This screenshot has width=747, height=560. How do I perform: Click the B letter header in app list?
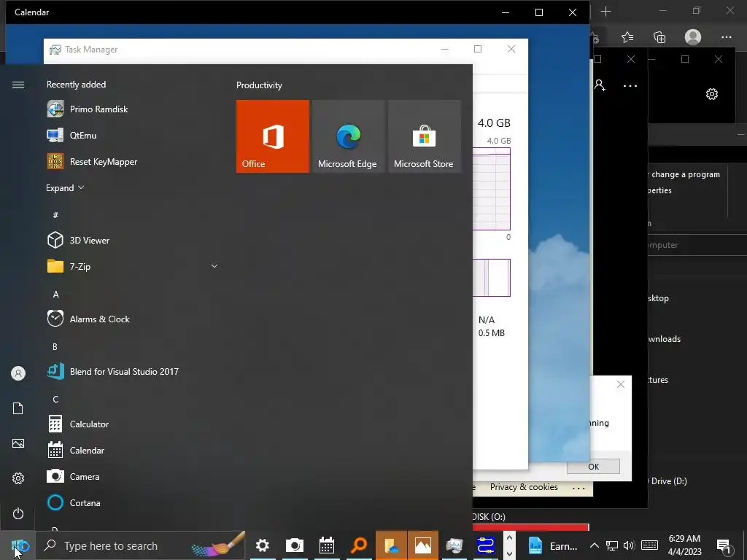pyautogui.click(x=55, y=346)
